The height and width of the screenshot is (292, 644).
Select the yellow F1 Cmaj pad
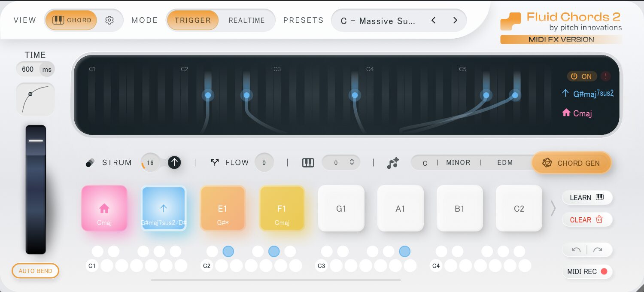click(x=282, y=208)
